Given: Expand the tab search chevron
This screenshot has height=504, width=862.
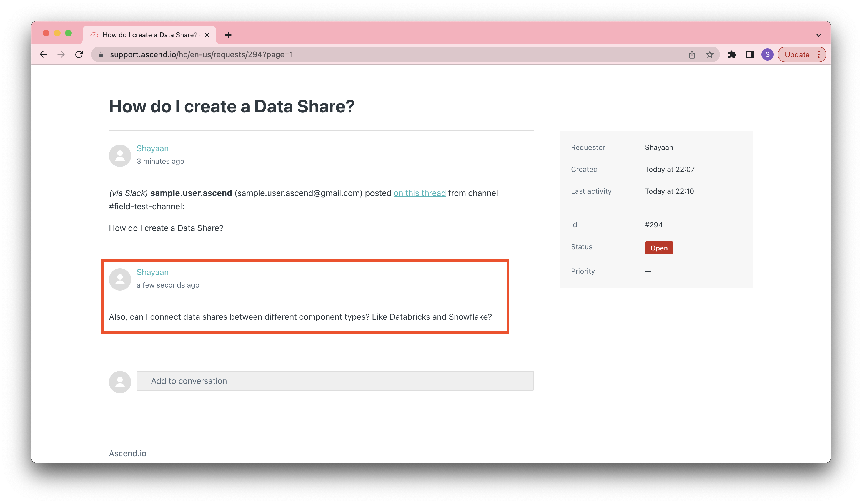Looking at the screenshot, I should pyautogui.click(x=819, y=35).
